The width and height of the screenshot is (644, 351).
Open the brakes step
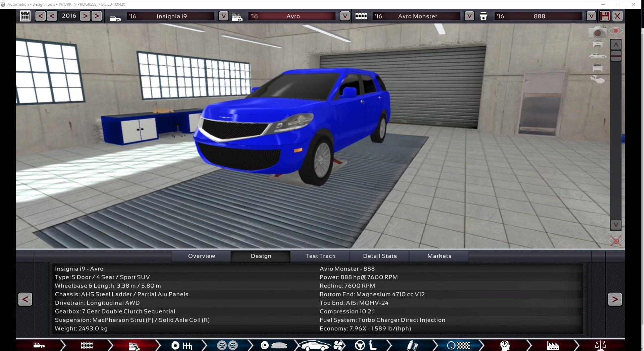[x=274, y=345]
